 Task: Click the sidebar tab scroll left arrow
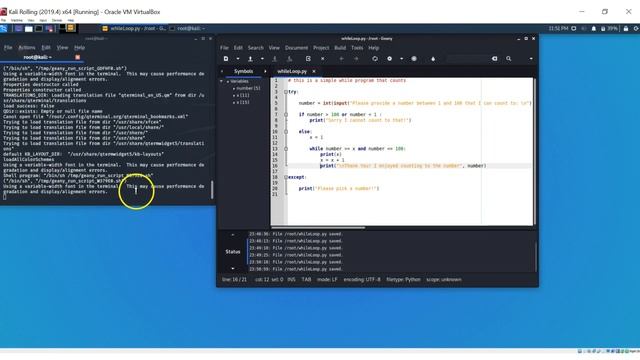(222, 71)
